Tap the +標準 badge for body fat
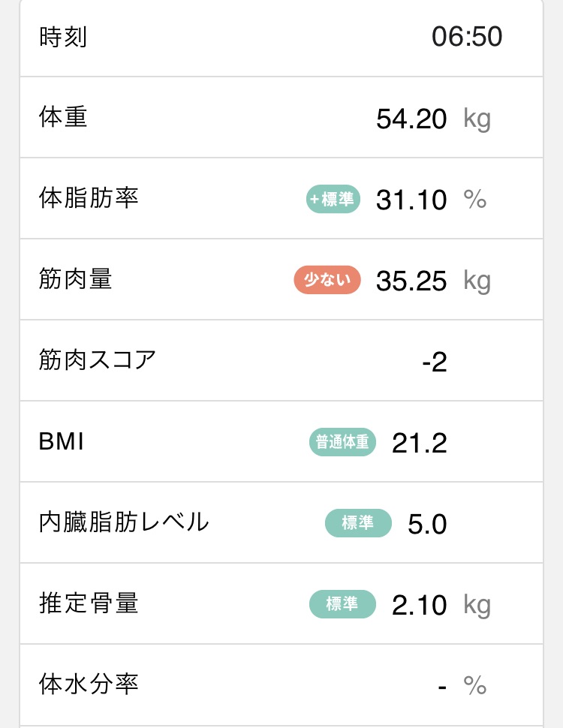The height and width of the screenshot is (728, 563). 333,199
